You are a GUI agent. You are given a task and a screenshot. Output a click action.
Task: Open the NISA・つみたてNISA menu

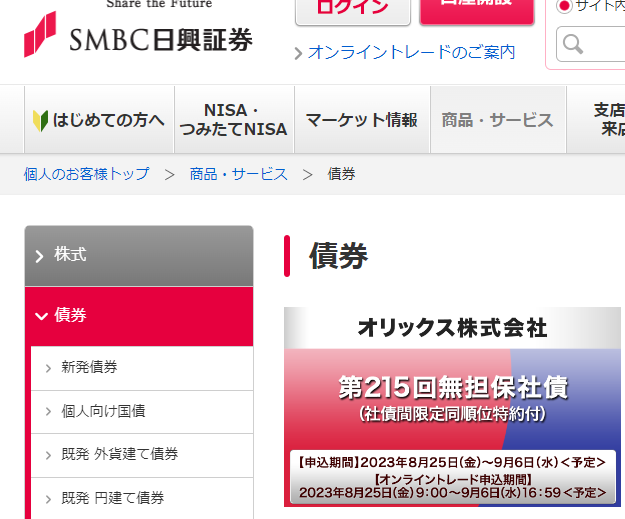click(234, 120)
